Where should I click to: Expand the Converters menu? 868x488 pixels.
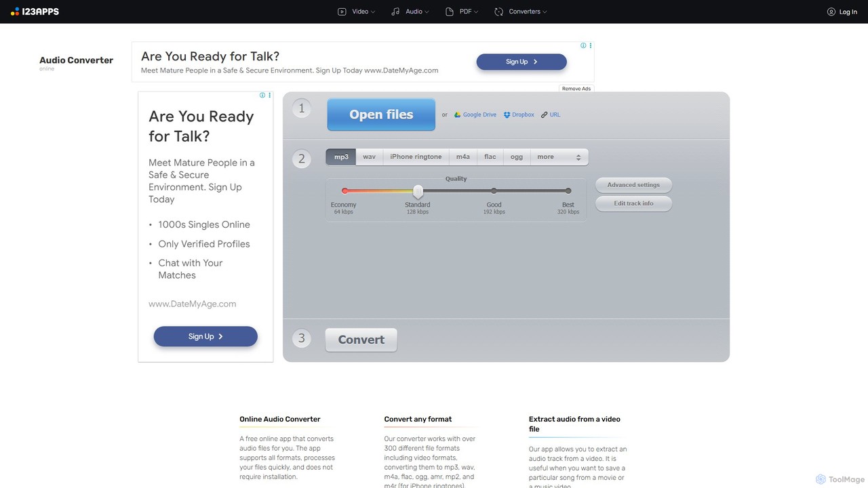(521, 12)
